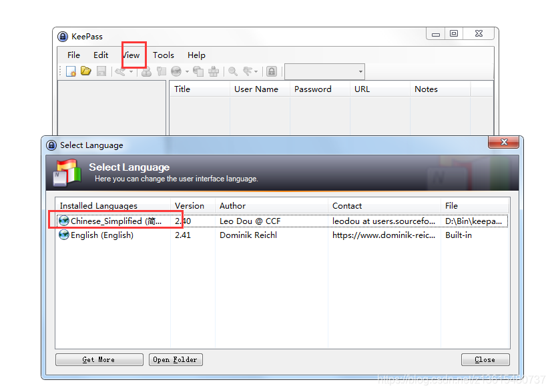Click the lock icon in Select Language title bar
The width and height of the screenshot is (552, 392).
[51, 145]
